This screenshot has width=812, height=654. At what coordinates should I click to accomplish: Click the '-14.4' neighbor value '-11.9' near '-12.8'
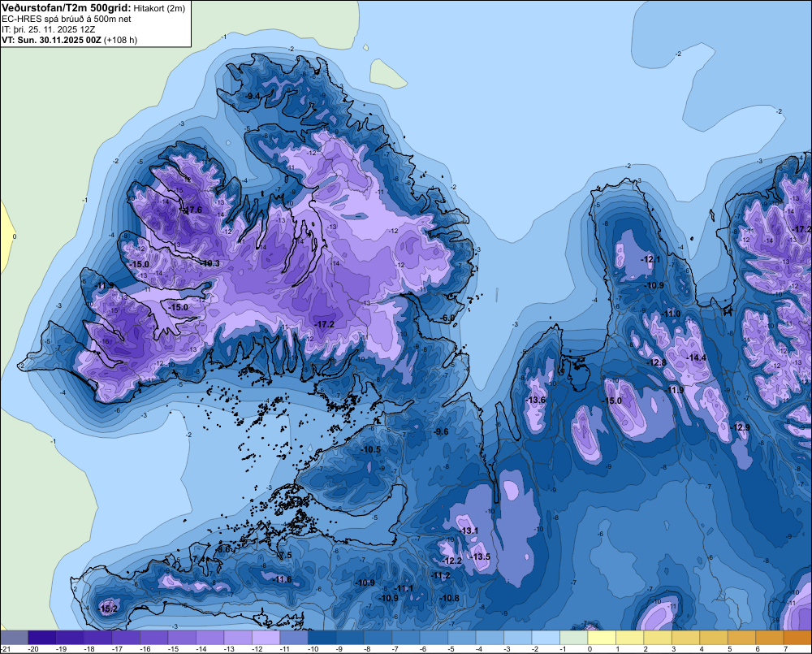(676, 390)
